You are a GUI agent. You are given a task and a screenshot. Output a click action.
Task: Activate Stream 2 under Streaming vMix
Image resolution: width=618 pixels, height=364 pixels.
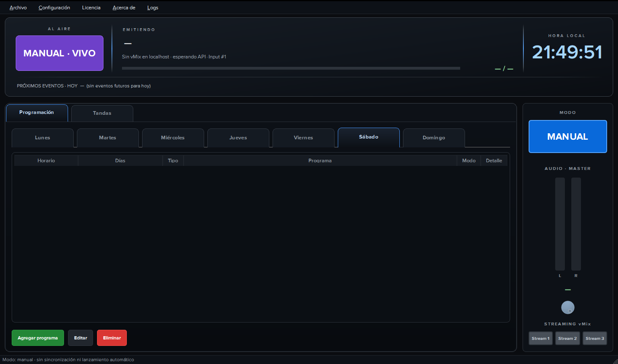(x=567, y=338)
